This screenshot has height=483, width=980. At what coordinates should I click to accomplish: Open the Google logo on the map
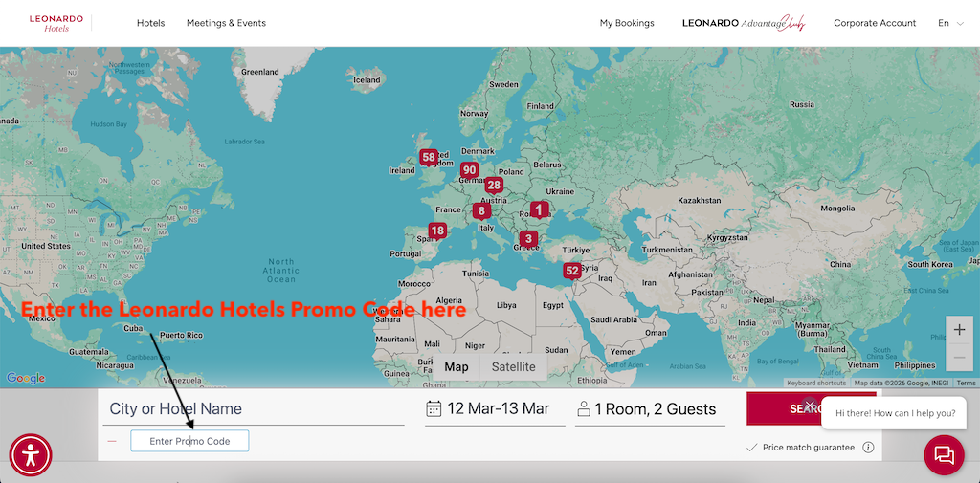coord(26,378)
